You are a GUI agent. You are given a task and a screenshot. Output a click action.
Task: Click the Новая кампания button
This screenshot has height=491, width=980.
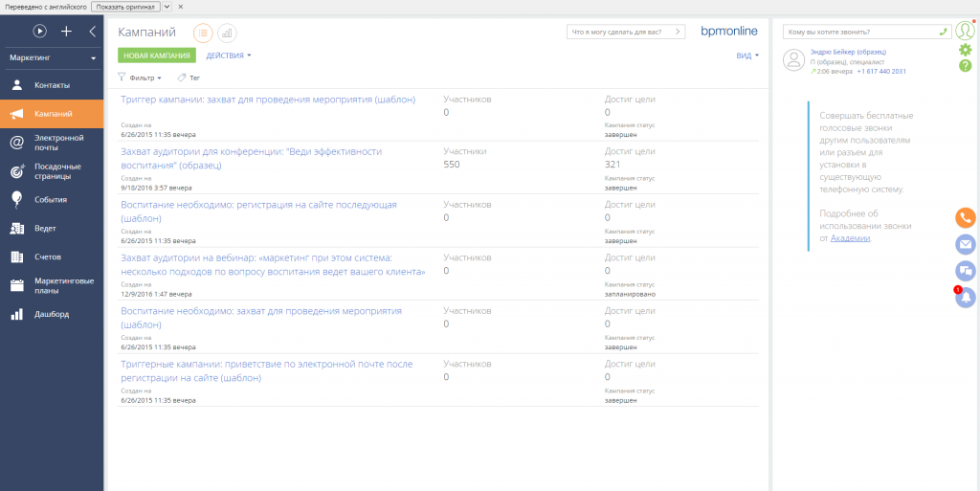(157, 56)
